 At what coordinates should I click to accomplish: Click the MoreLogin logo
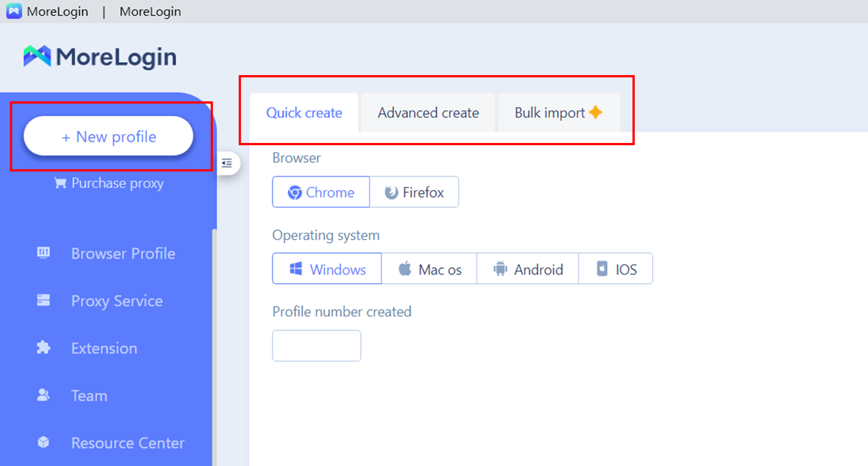point(99,56)
